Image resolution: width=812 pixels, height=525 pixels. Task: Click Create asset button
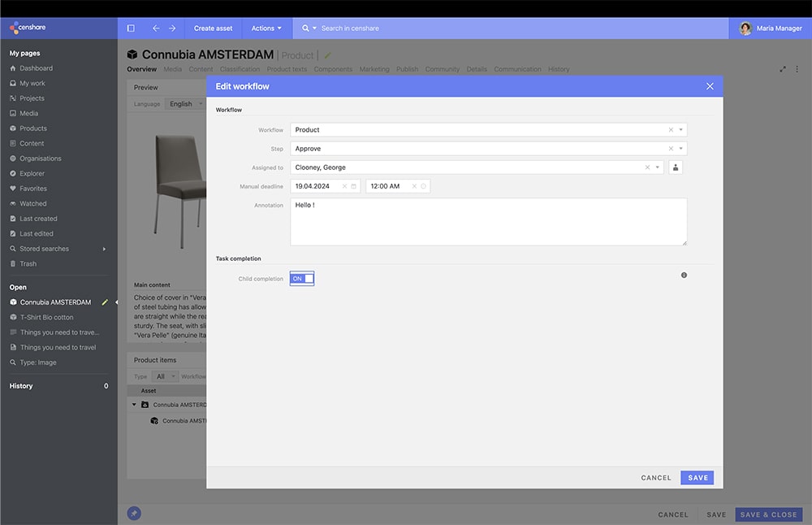click(x=213, y=28)
